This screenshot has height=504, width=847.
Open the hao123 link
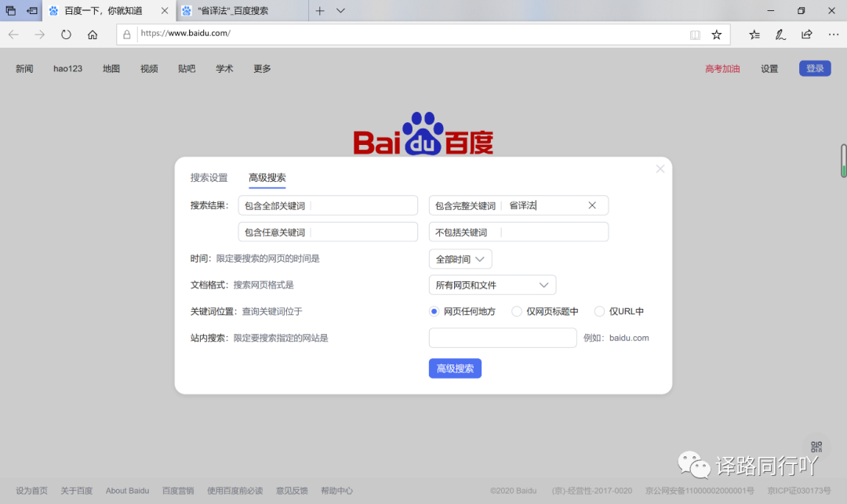coord(67,68)
